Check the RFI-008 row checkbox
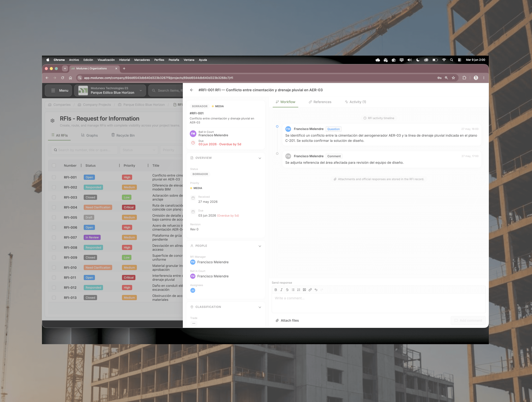The width and height of the screenshot is (532, 402). pyautogui.click(x=54, y=247)
